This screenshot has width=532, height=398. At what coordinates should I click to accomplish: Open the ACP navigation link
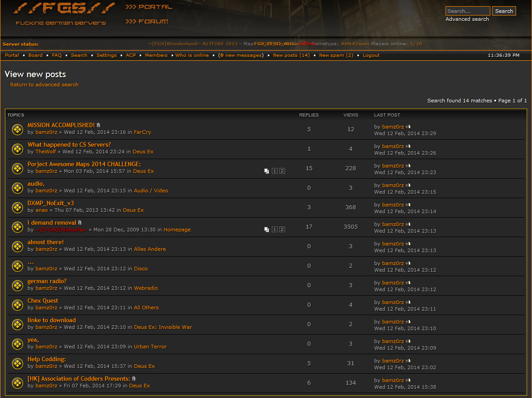[x=131, y=55]
